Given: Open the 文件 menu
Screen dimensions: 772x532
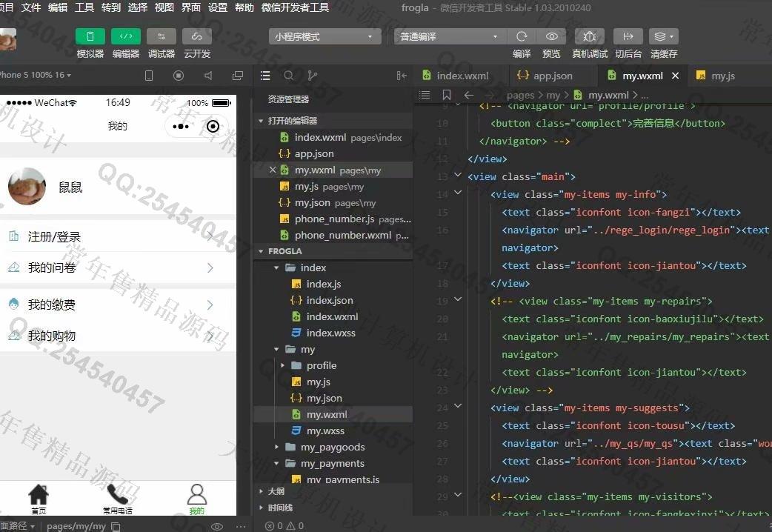Looking at the screenshot, I should point(31,7).
